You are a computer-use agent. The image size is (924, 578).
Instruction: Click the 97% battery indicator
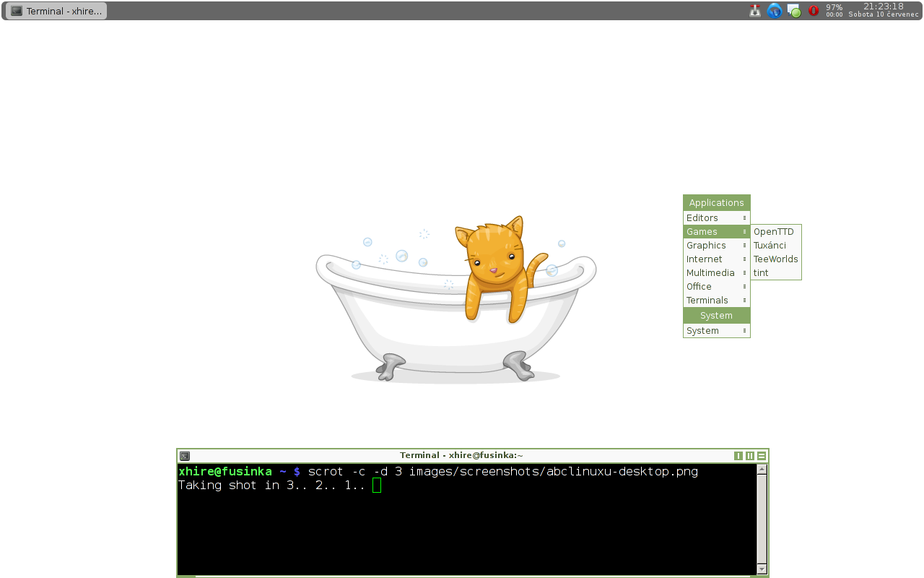tap(834, 10)
